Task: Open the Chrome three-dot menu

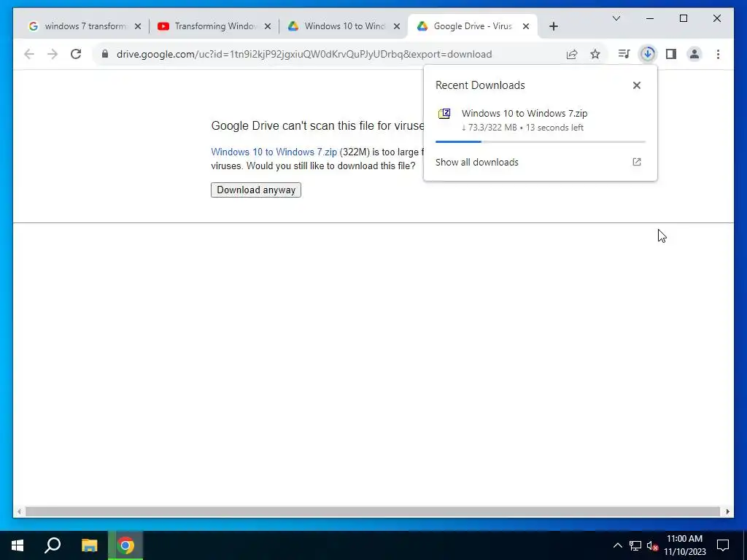Action: [718, 54]
